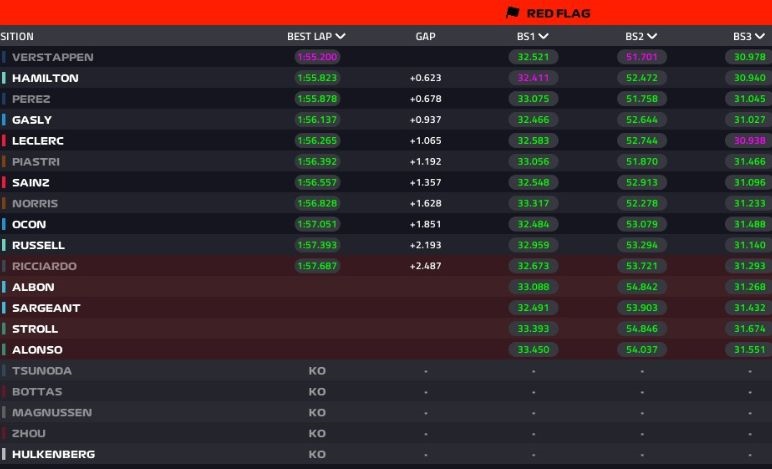Click the red team color bar beside LECLERC

click(4, 141)
